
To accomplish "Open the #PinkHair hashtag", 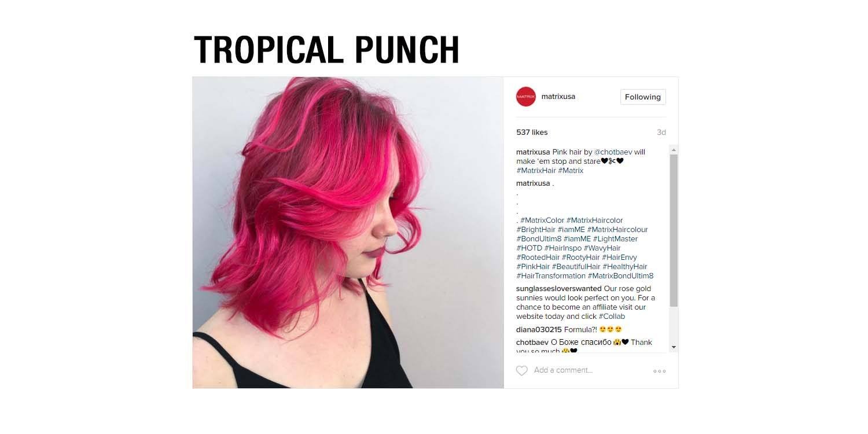I will [x=533, y=267].
